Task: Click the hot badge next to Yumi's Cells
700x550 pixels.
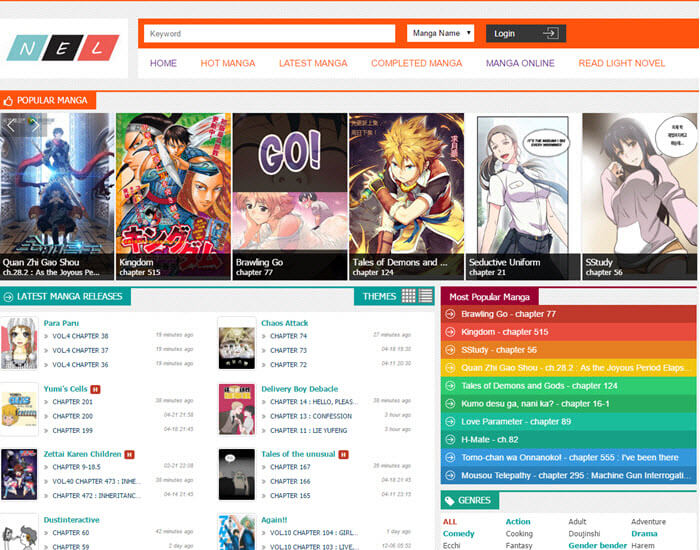Action: click(95, 389)
